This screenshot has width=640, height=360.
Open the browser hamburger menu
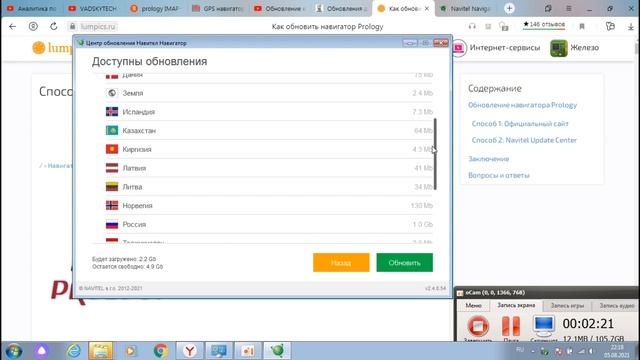click(x=569, y=8)
